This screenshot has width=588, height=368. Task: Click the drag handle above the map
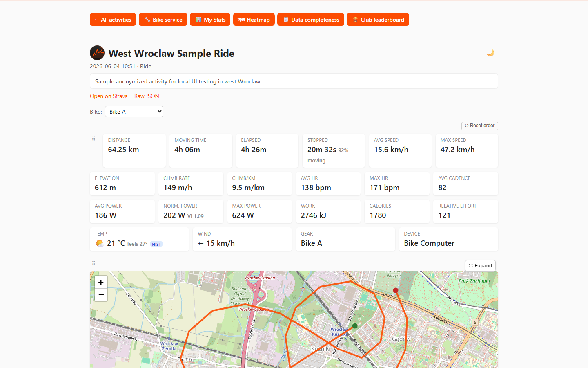(x=94, y=263)
